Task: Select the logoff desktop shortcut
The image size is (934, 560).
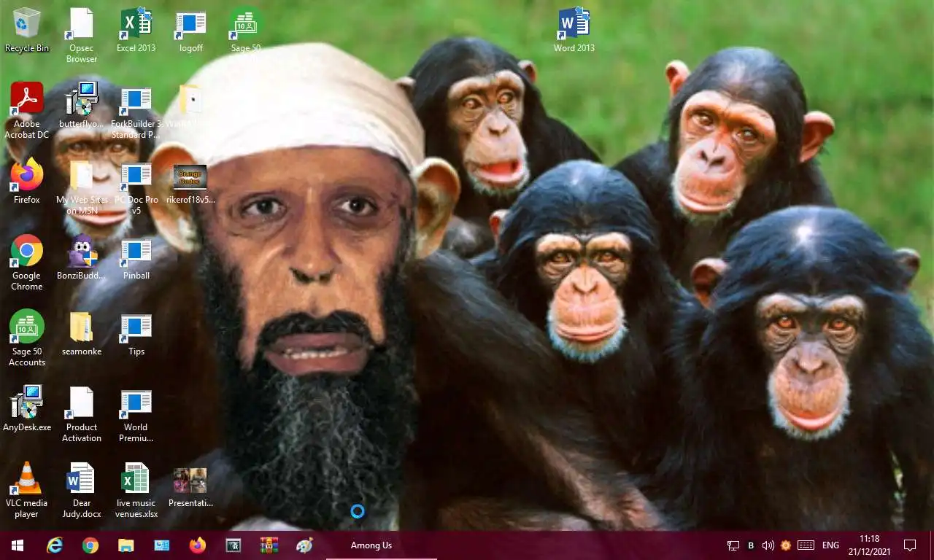Action: pyautogui.click(x=190, y=30)
